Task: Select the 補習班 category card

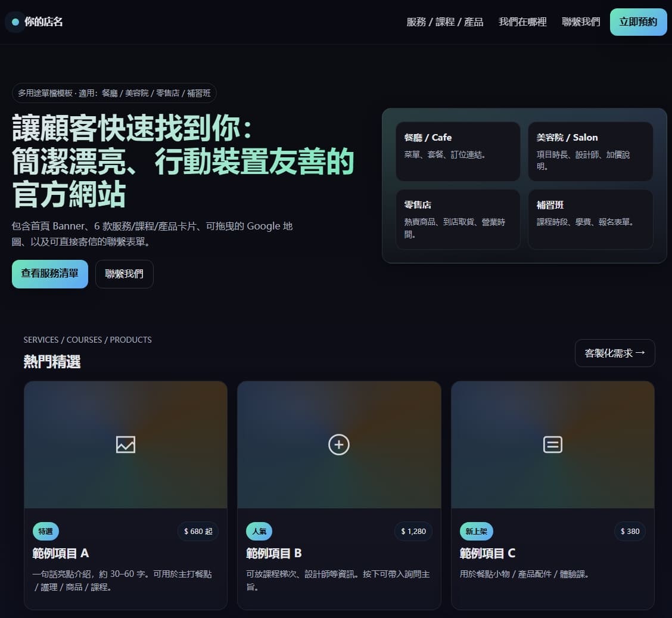Action: 590,219
